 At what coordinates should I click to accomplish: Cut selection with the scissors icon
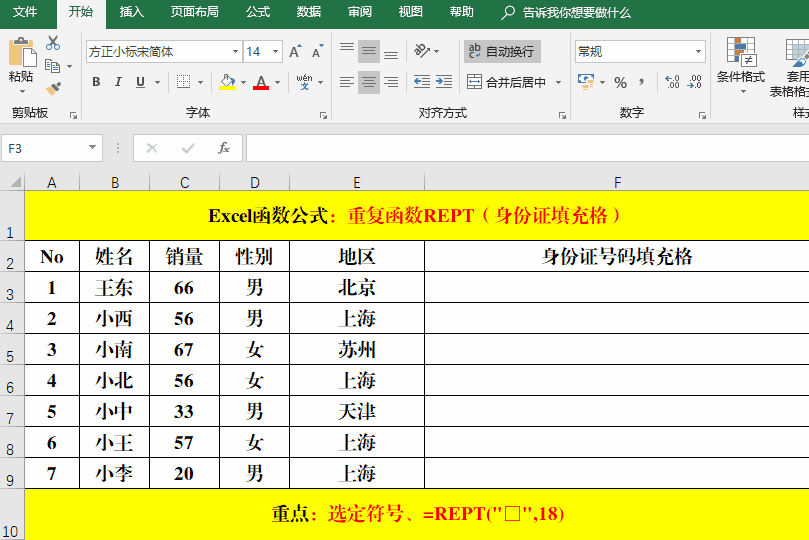(x=53, y=43)
